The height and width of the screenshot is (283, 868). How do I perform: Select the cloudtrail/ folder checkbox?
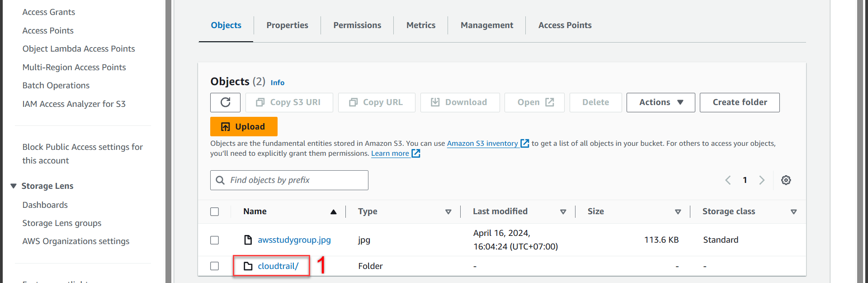coord(215,266)
